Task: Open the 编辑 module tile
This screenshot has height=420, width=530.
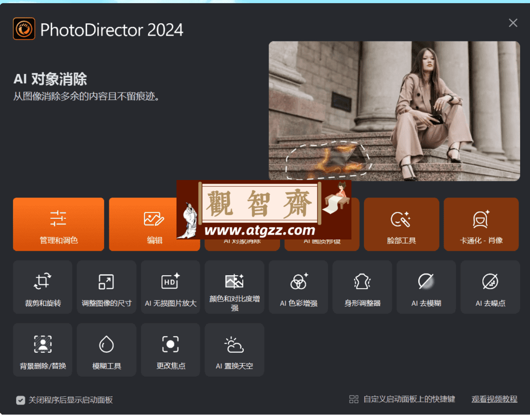Action: pyautogui.click(x=154, y=224)
